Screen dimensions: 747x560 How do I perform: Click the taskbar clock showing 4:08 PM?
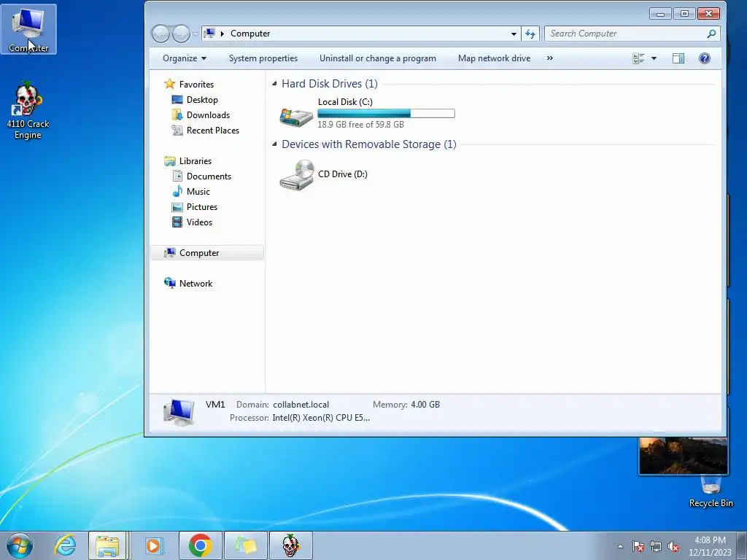click(x=710, y=546)
